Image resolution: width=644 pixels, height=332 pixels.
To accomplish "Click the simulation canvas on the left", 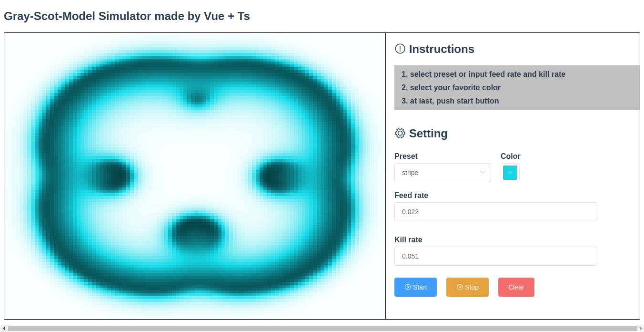I will pyautogui.click(x=194, y=176).
